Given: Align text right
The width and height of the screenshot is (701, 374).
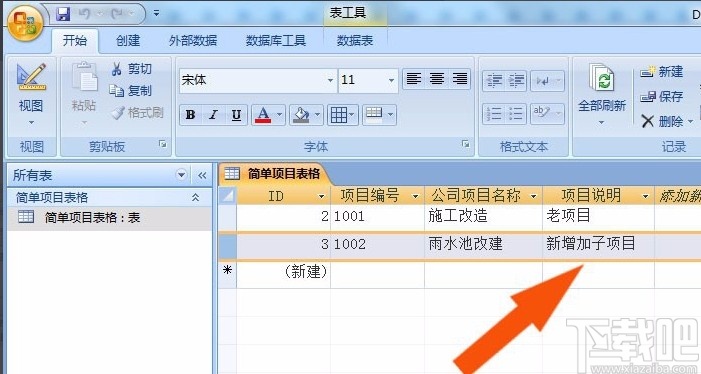Looking at the screenshot, I should click(x=459, y=79).
